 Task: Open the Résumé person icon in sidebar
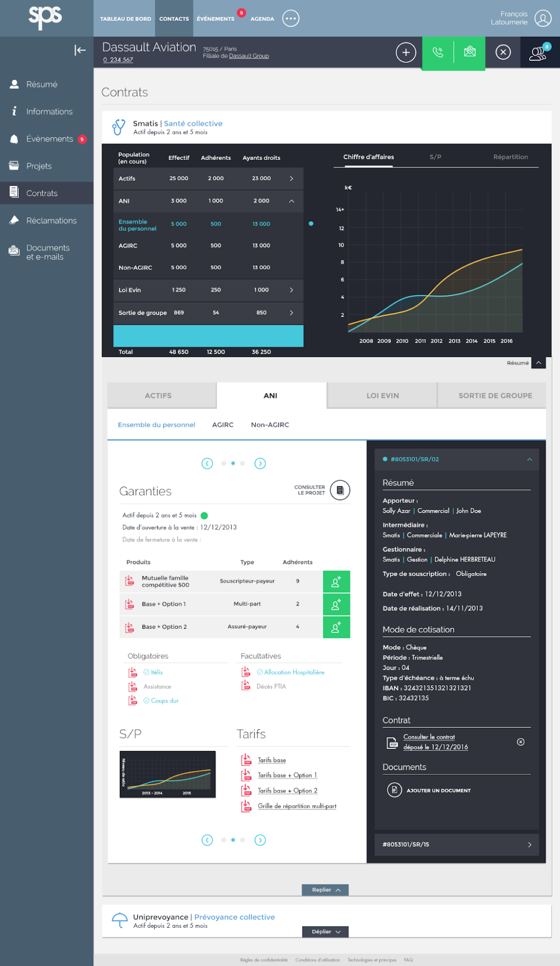click(x=14, y=84)
